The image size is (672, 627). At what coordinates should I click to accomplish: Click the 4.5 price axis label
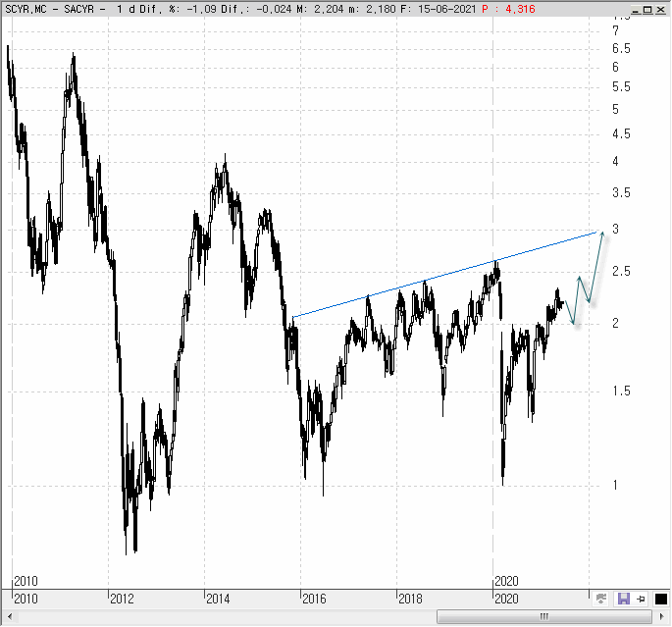[x=621, y=134]
